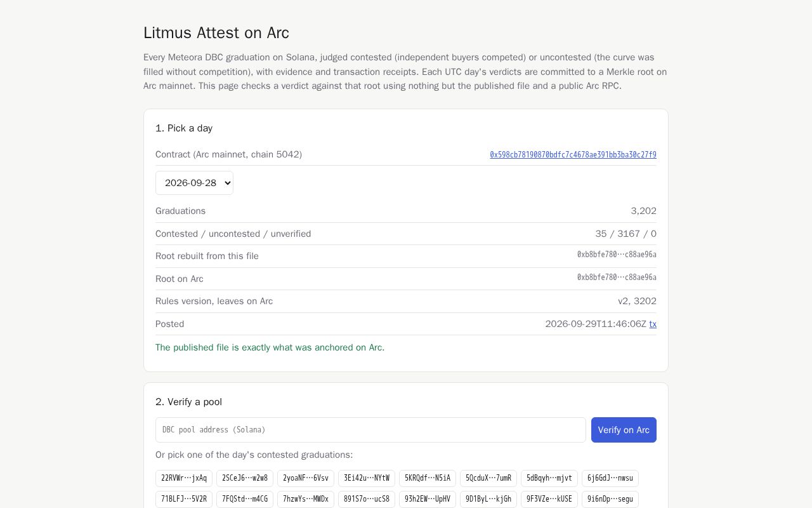Click the value 35 / 3167 / 0
The image size is (812, 508).
625,234
